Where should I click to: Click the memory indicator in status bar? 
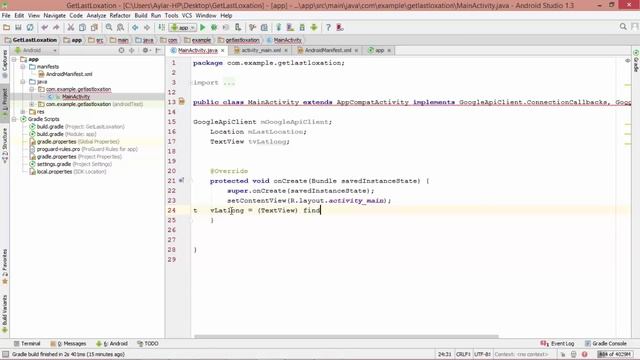click(615, 354)
